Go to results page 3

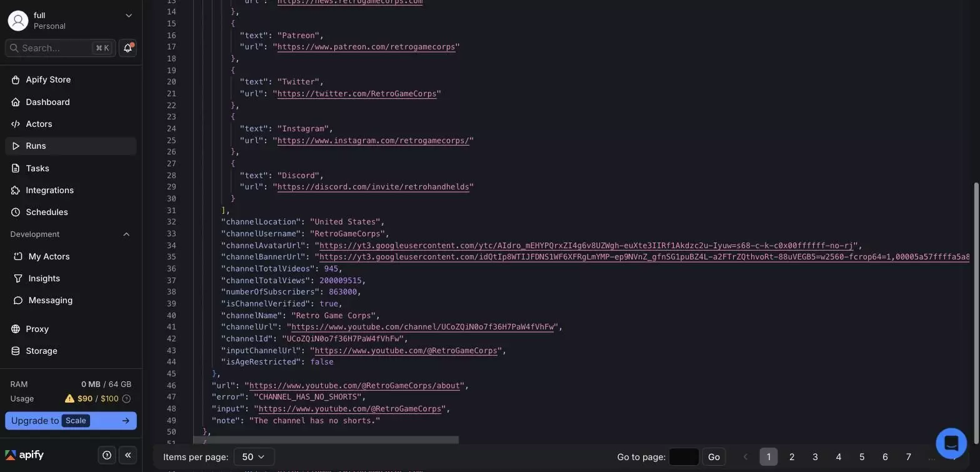pyautogui.click(x=815, y=457)
